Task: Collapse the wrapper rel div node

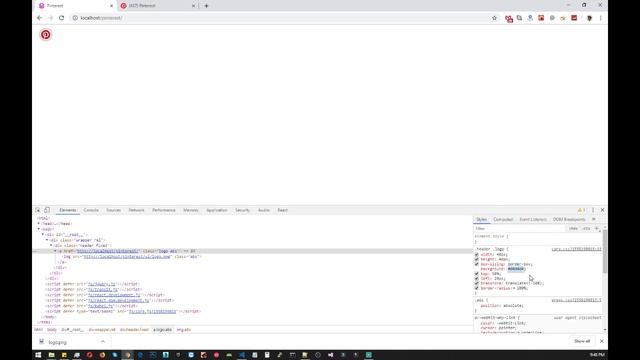Action: 47,240
